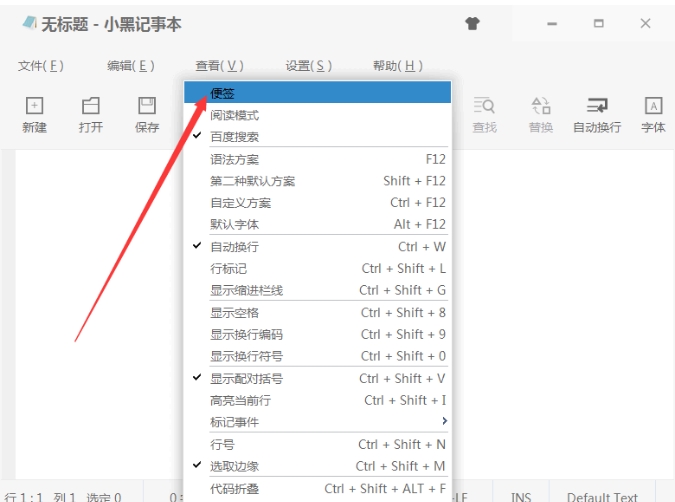Viewport: 675px width, 502px height.
Task: Click INS indicator in status bar
Action: tap(521, 497)
